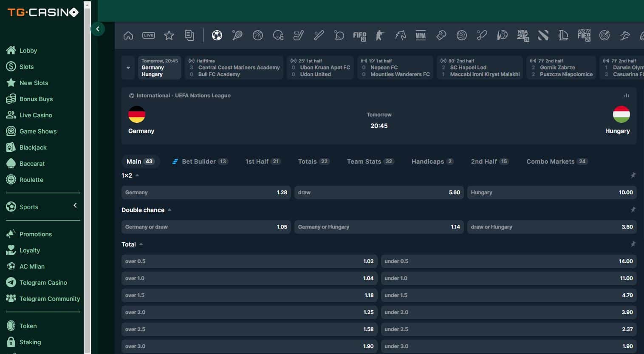
Task: Select the NBA 2K esports icon
Action: 523,36
